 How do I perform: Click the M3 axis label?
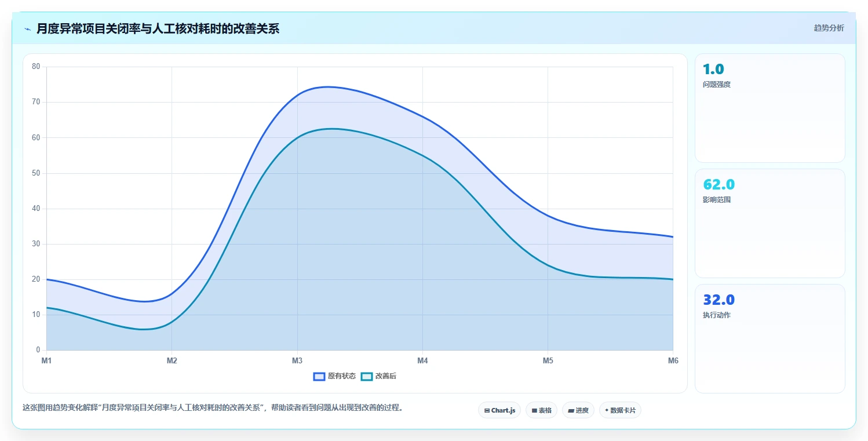click(x=297, y=361)
